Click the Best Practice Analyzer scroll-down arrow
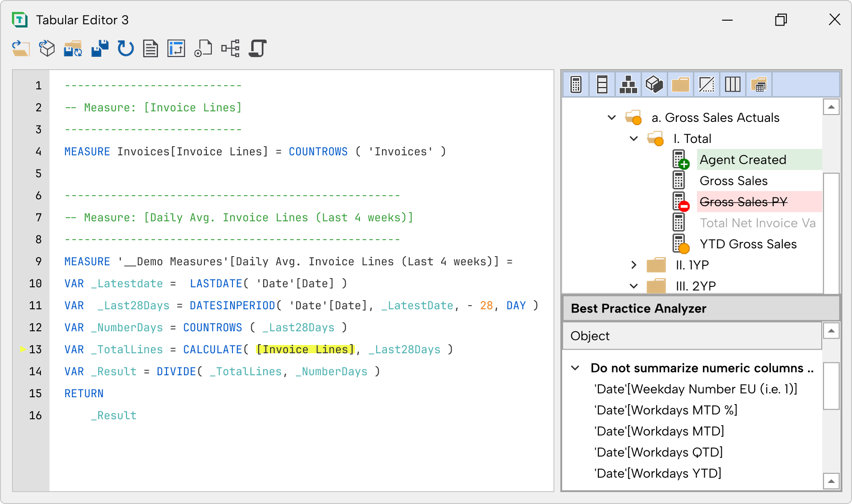Viewport: 852px width, 504px height. tap(831, 481)
